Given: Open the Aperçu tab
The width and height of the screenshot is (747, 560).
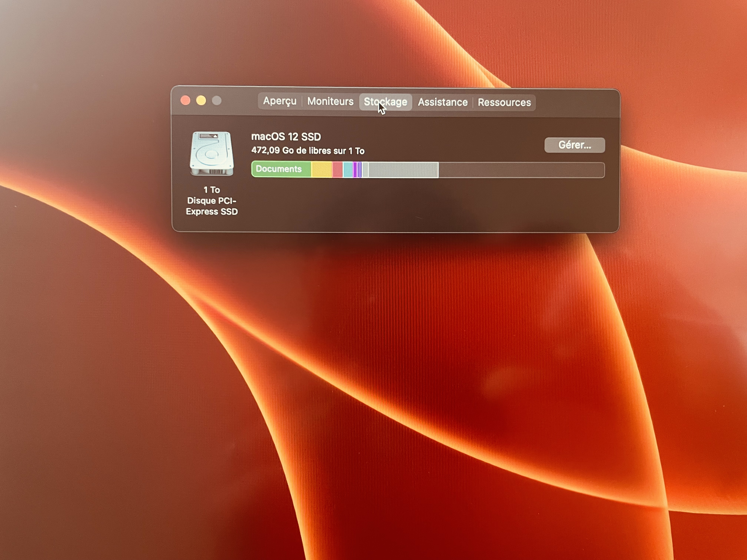Looking at the screenshot, I should pos(280,101).
